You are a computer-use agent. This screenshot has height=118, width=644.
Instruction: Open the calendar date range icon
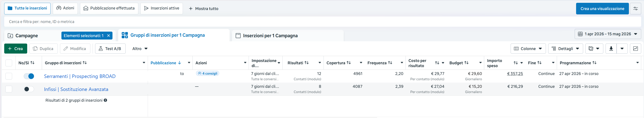coord(580,34)
